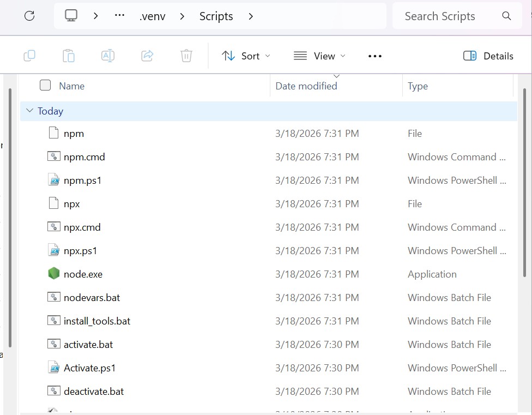Click the Delete trash icon
This screenshot has height=415, width=532.
click(186, 56)
